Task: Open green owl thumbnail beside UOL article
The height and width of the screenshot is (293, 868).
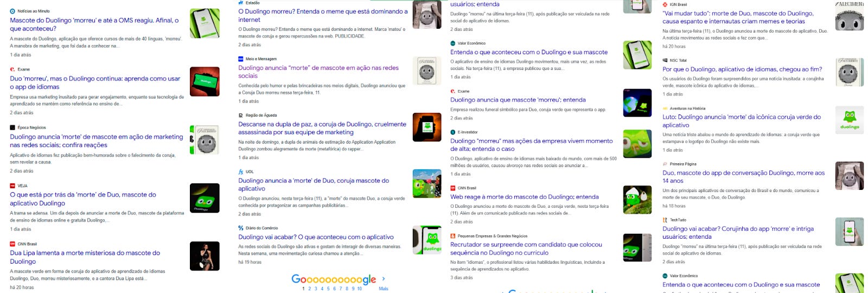Action: (427, 183)
